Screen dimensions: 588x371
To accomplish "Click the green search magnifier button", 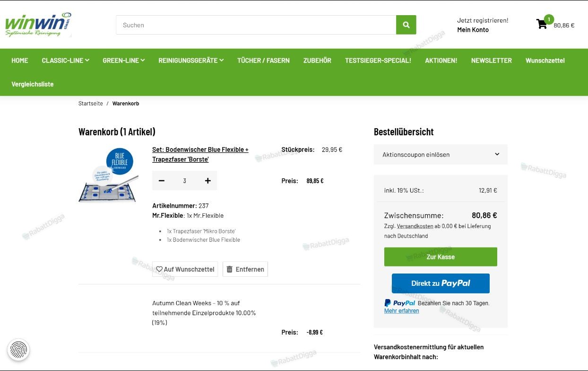I will click(x=406, y=25).
